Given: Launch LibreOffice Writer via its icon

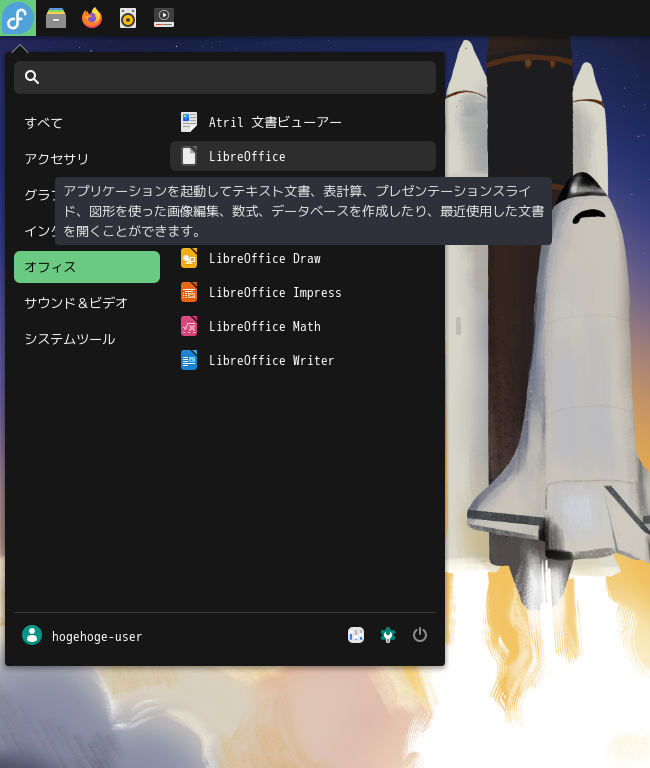Looking at the screenshot, I should [189, 360].
